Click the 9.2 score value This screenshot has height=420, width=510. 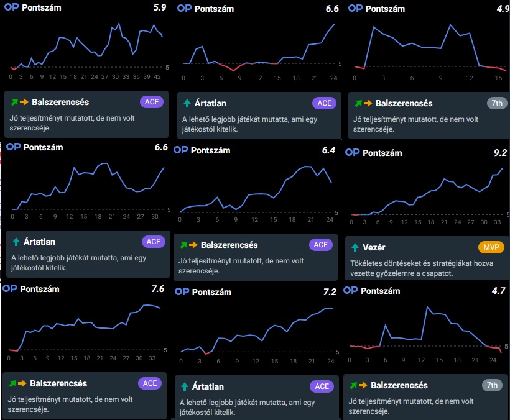click(500, 152)
